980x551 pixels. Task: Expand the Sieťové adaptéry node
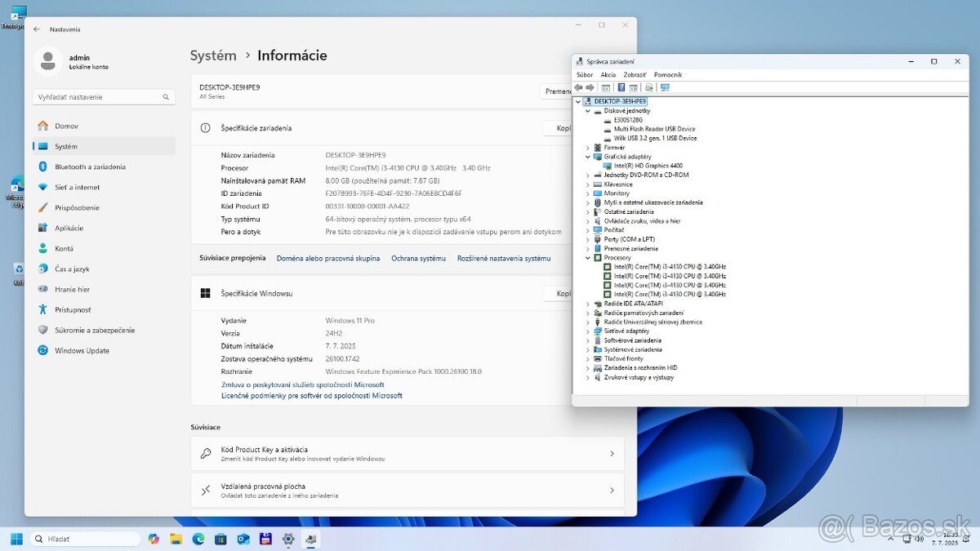586,331
